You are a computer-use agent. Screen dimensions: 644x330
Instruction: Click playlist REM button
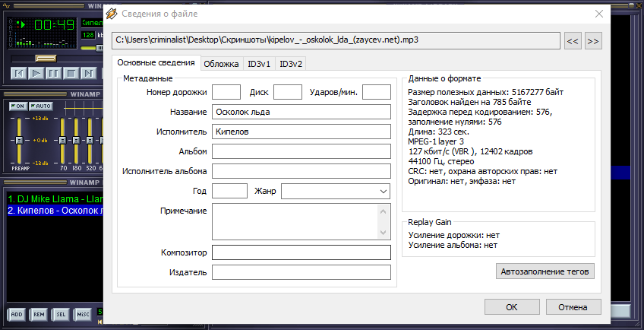point(39,314)
